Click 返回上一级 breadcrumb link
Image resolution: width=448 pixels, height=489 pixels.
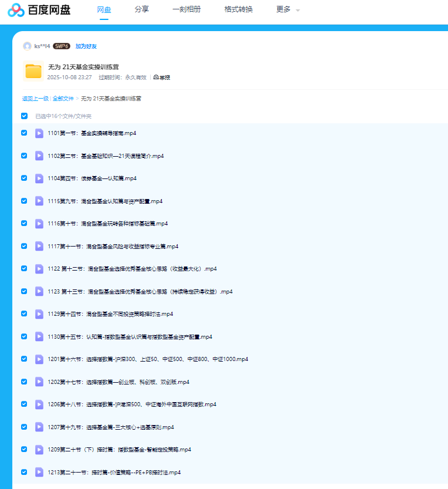pyautogui.click(x=35, y=99)
